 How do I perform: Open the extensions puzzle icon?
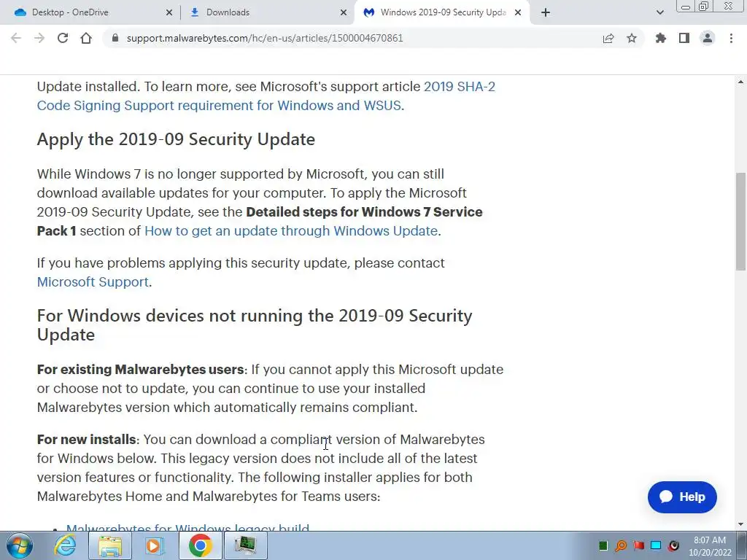click(x=661, y=38)
